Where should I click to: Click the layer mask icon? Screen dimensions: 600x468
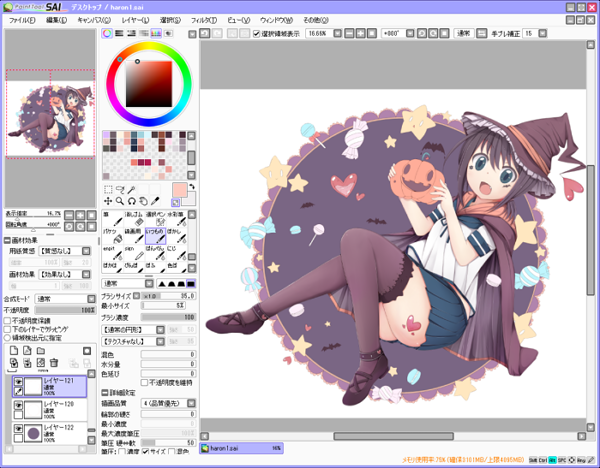tap(87, 351)
